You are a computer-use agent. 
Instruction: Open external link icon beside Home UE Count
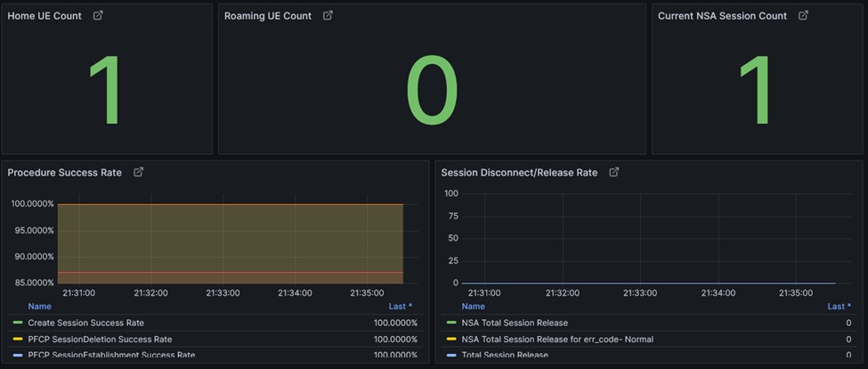pos(98,16)
